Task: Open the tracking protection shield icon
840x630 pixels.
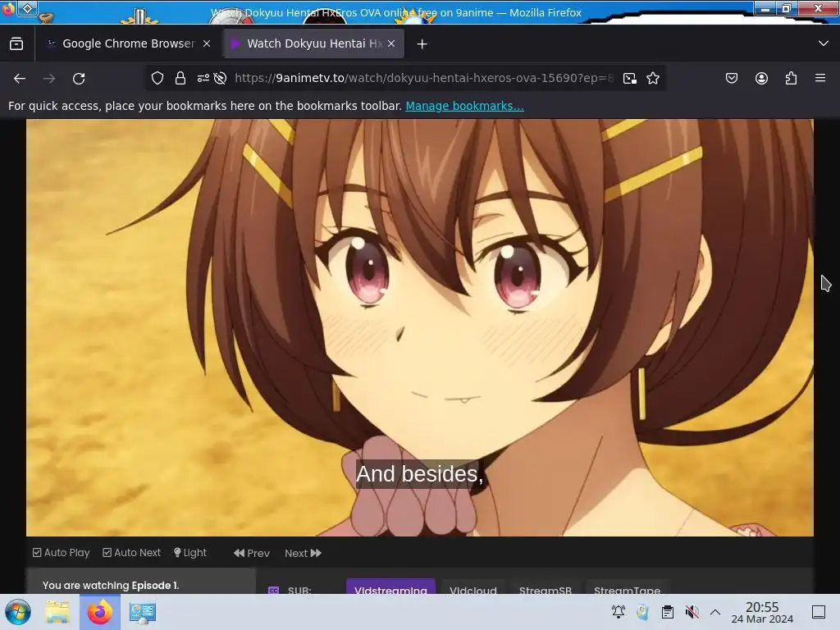Action: pyautogui.click(x=157, y=78)
